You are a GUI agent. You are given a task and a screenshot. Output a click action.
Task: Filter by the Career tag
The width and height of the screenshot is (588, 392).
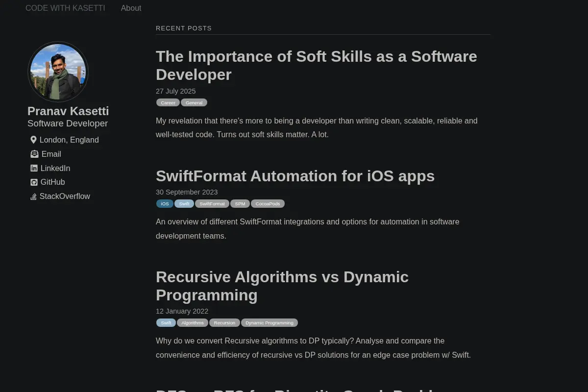(x=168, y=102)
